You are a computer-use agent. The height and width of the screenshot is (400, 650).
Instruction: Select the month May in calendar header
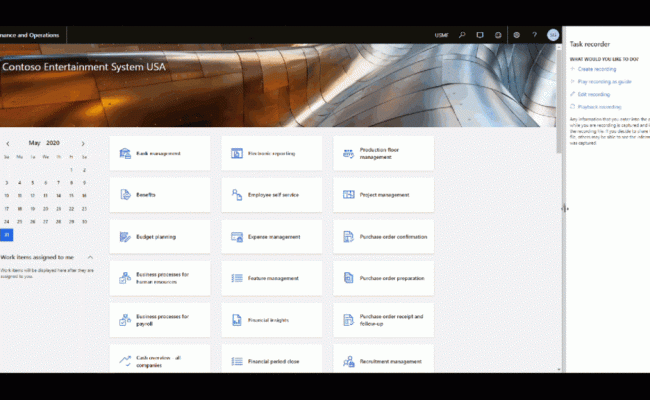coord(34,143)
